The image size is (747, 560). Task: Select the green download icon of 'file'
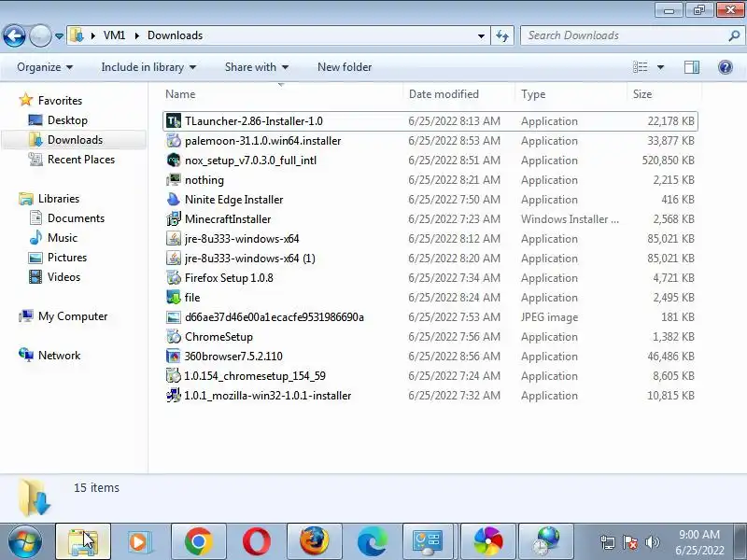[174, 297]
